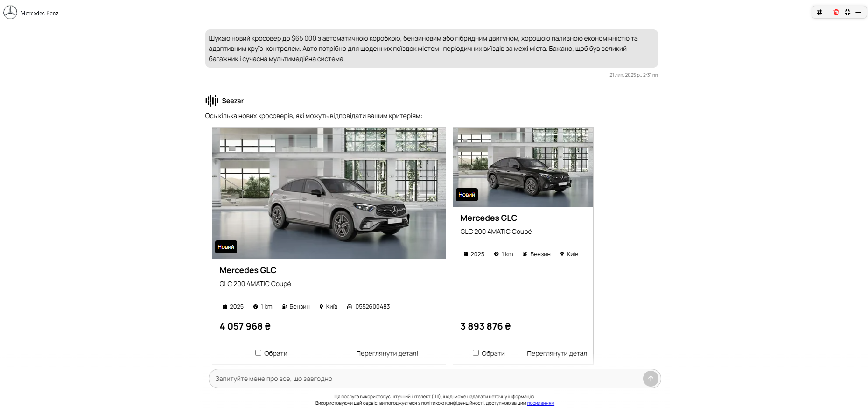Screen dimensions: 868x408
Task: Click the Seezar assistant waveform icon
Action: pos(212,101)
